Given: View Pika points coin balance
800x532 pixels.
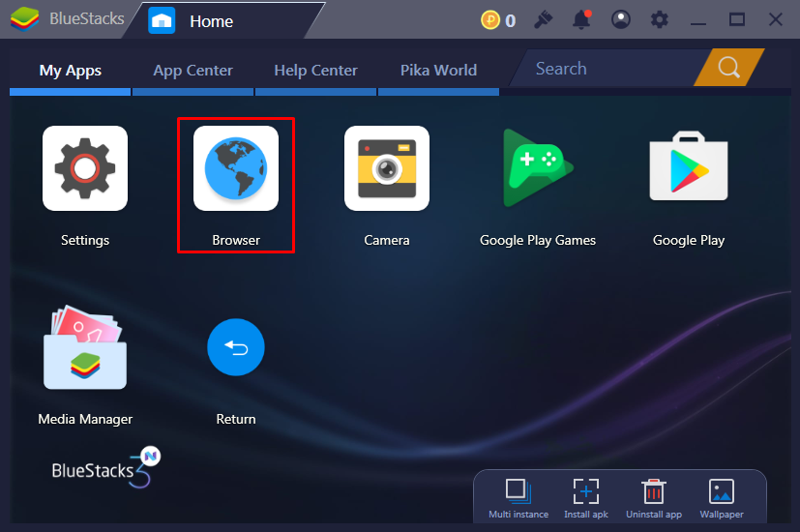Looking at the screenshot, I should pos(497,19).
